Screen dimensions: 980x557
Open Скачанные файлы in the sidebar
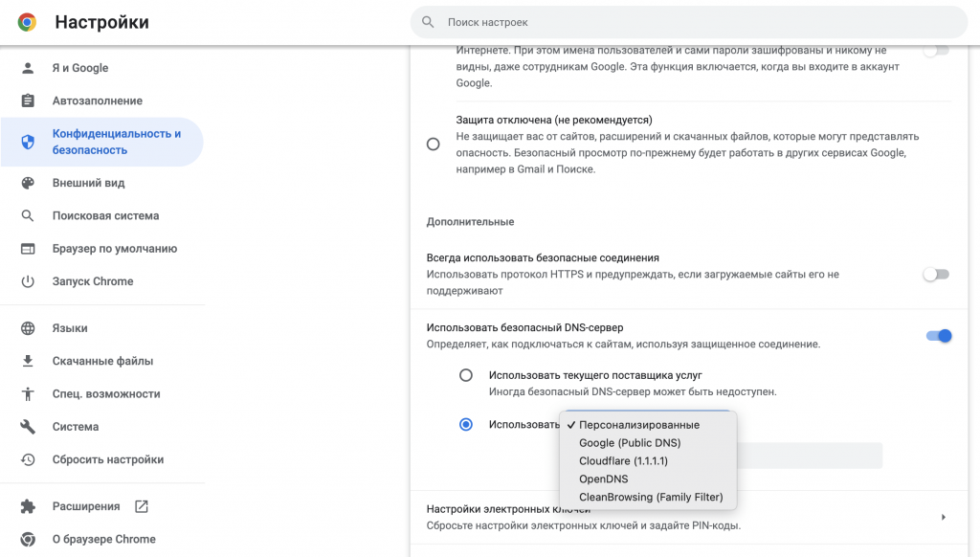[x=102, y=361]
